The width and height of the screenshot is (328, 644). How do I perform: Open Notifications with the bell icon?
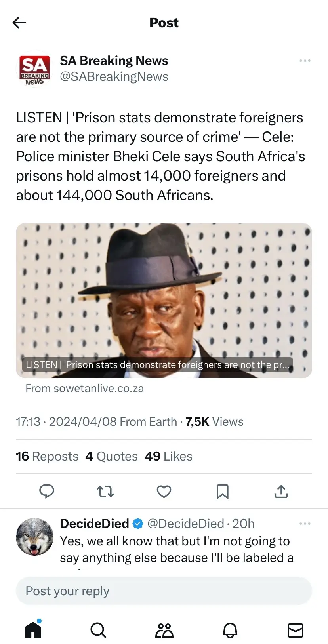pyautogui.click(x=230, y=630)
